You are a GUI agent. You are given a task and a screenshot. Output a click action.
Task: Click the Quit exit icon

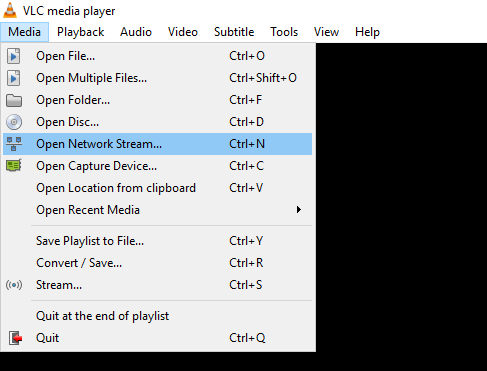[15, 338]
